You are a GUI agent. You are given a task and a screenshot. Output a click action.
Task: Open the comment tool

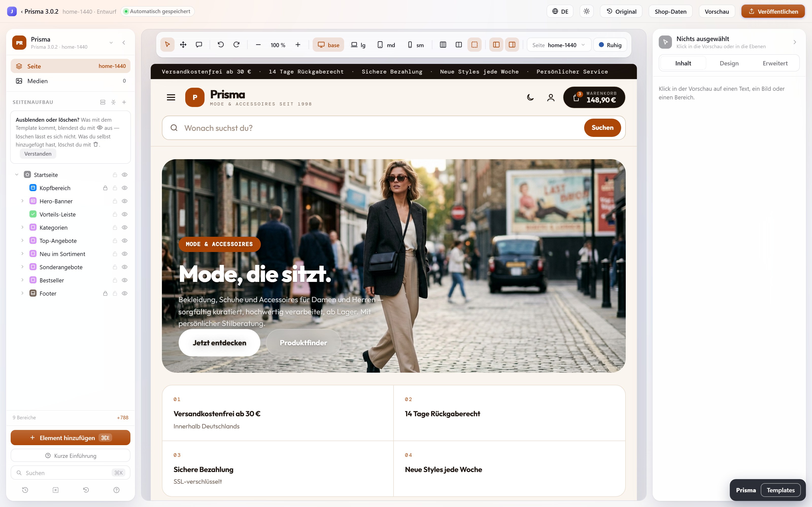[x=199, y=45]
